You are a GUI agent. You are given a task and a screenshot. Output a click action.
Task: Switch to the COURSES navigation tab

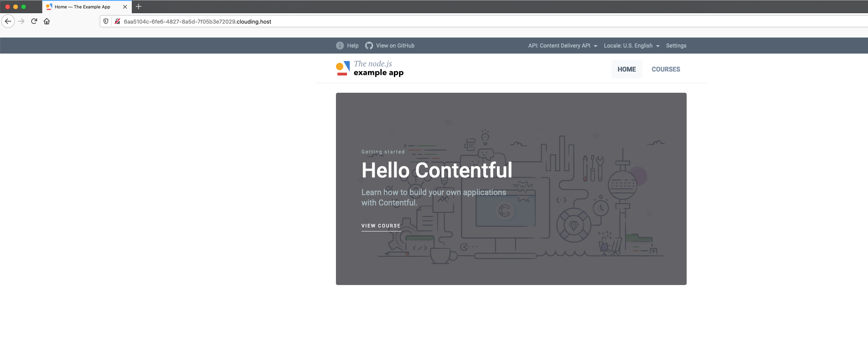[665, 69]
